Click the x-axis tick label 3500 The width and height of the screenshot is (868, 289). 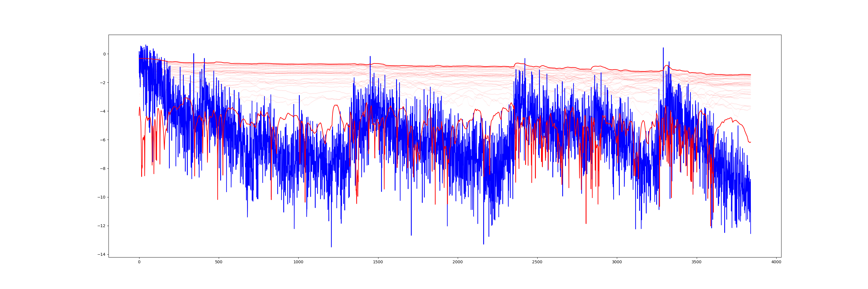696,262
